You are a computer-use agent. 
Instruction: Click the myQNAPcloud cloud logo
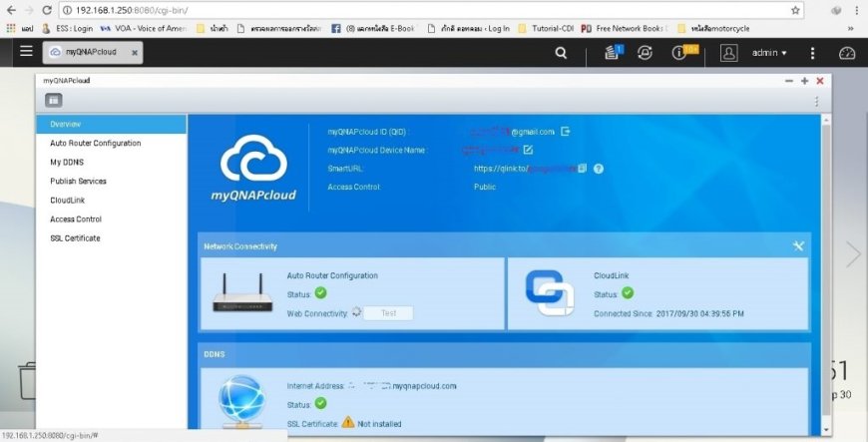click(253, 168)
